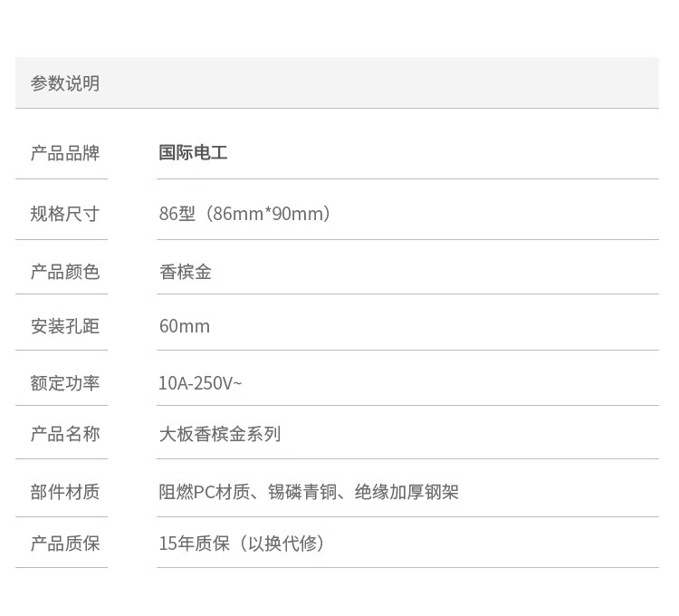Image resolution: width=679 pixels, height=616 pixels.
Task: Click the 10A-250V~ rated power value
Action: [x=200, y=383]
